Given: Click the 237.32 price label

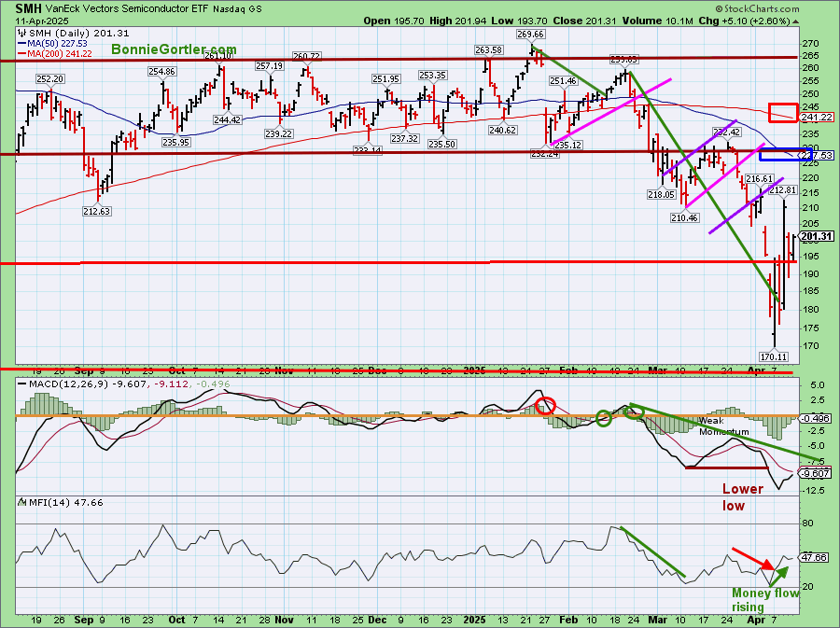Looking at the screenshot, I should coord(404,138).
